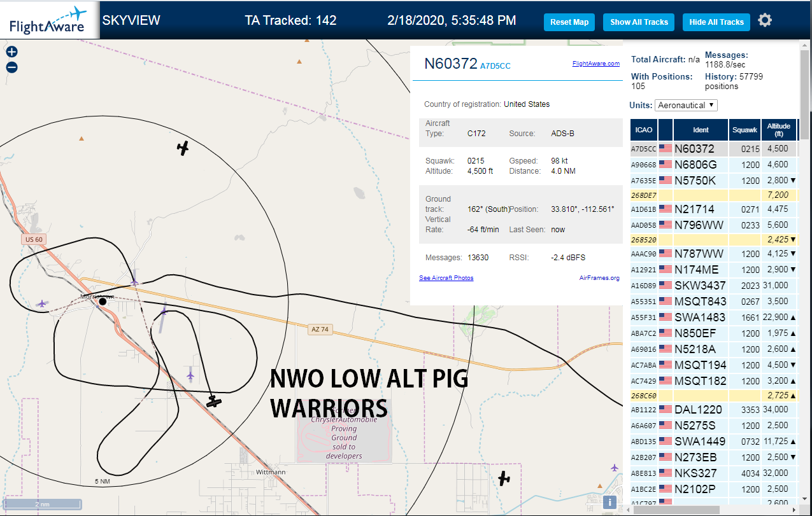Select the N174ME aircraft row

click(x=713, y=269)
